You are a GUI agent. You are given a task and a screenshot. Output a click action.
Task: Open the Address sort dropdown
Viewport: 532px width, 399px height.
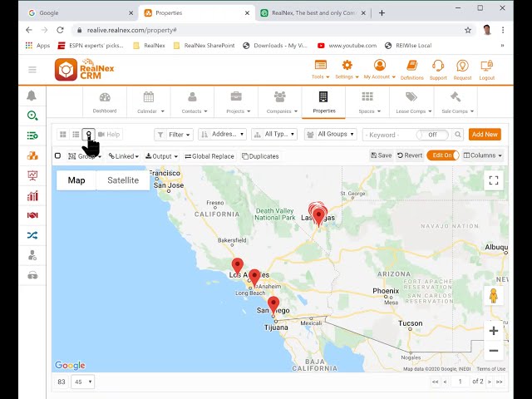pos(223,135)
